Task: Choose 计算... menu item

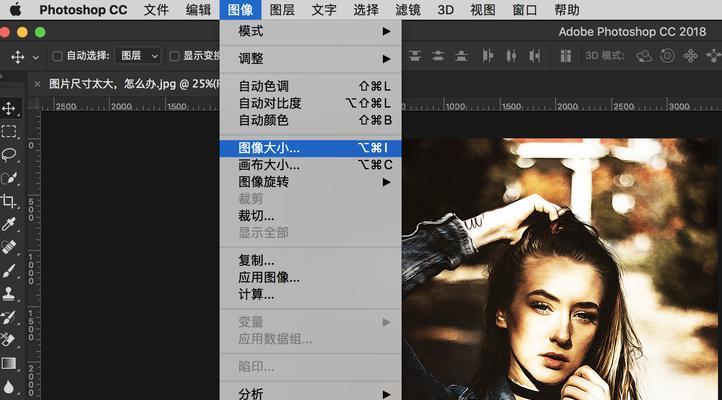Action: (x=310, y=295)
